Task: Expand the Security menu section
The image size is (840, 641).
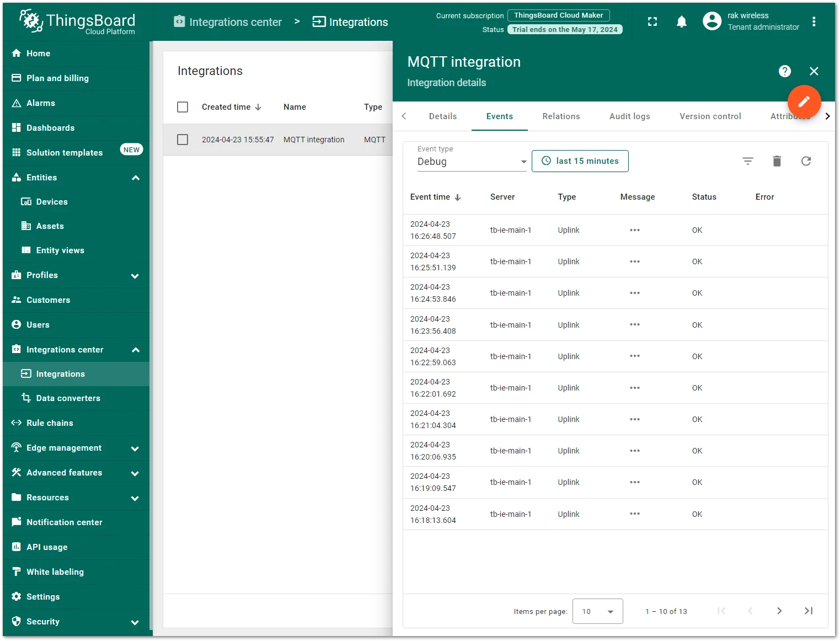Action: click(x=135, y=622)
